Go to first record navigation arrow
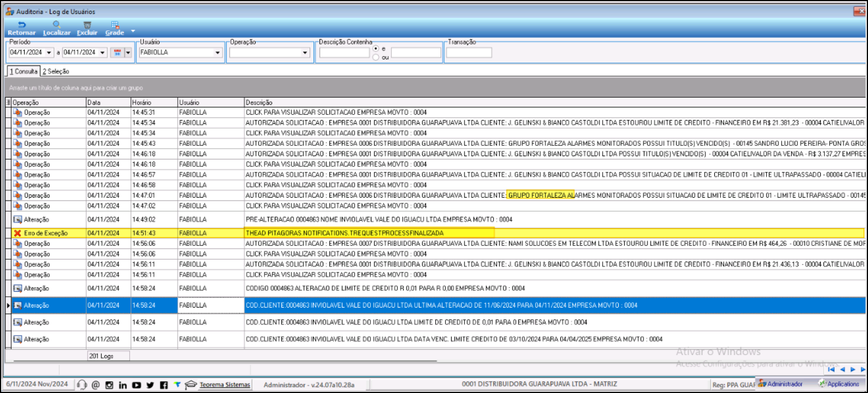 [x=832, y=370]
